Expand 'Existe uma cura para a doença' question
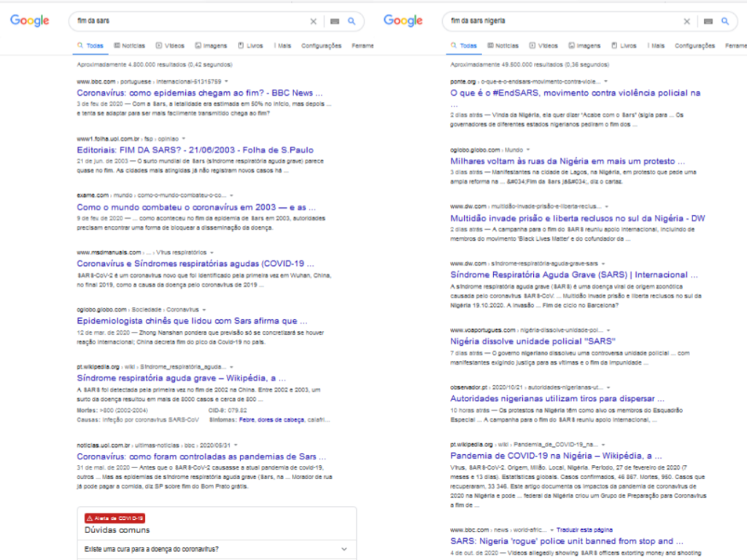Viewport: 747px width, 560px height. tap(217, 549)
